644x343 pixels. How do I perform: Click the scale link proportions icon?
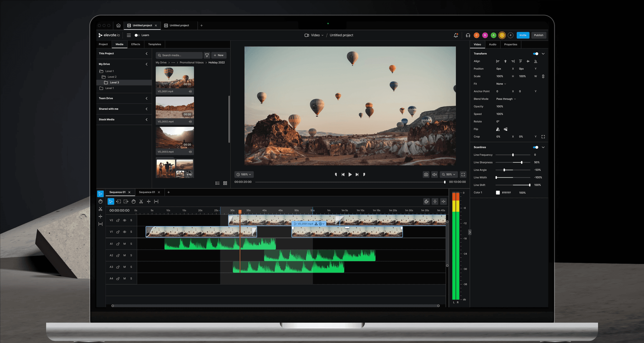[x=543, y=76]
